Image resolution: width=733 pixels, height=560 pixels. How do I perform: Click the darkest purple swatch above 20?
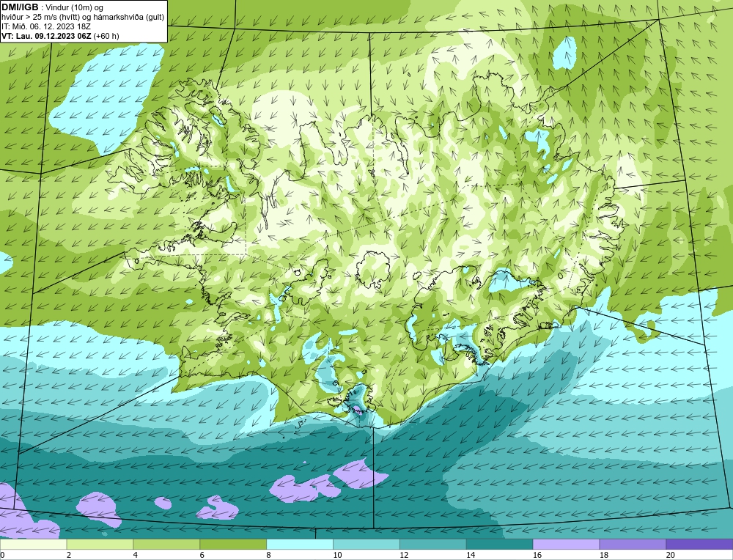pyautogui.click(x=699, y=545)
